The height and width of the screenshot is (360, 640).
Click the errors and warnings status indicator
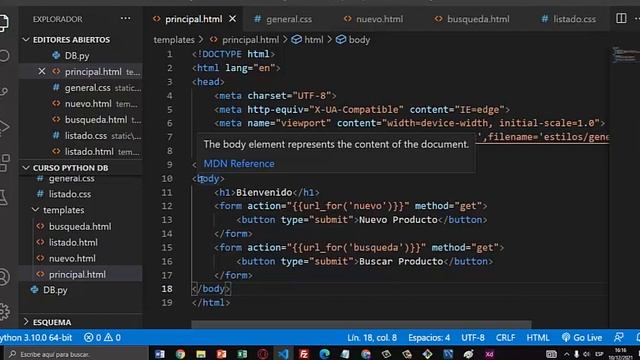point(102,338)
